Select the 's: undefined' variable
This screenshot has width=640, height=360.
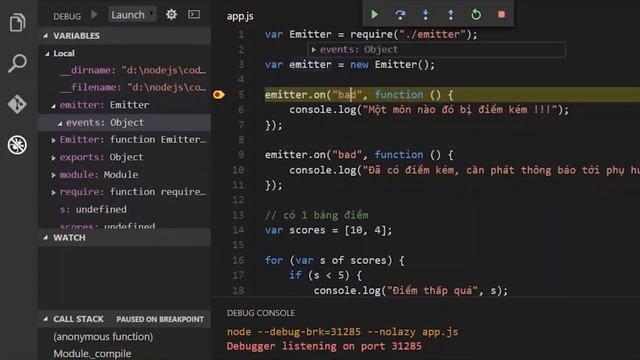tap(124, 209)
